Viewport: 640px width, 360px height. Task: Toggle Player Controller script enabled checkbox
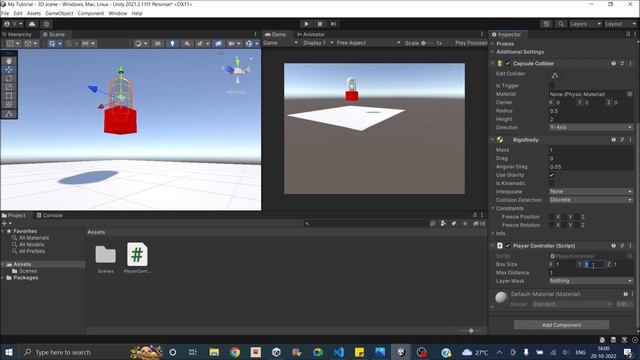[508, 245]
